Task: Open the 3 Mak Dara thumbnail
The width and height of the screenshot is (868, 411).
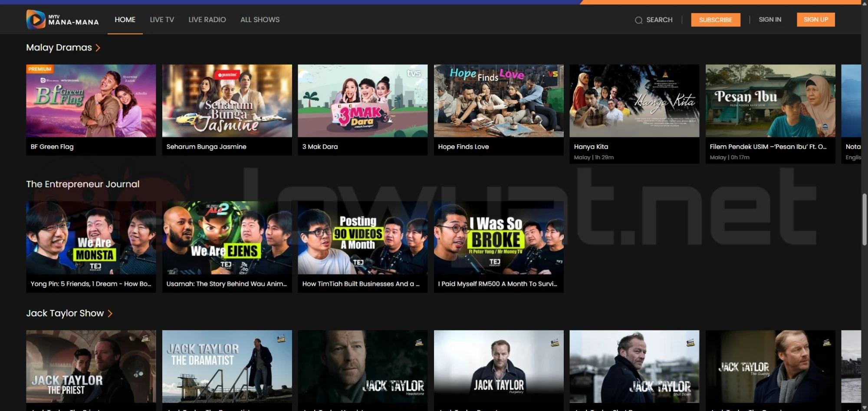Action: [x=363, y=101]
